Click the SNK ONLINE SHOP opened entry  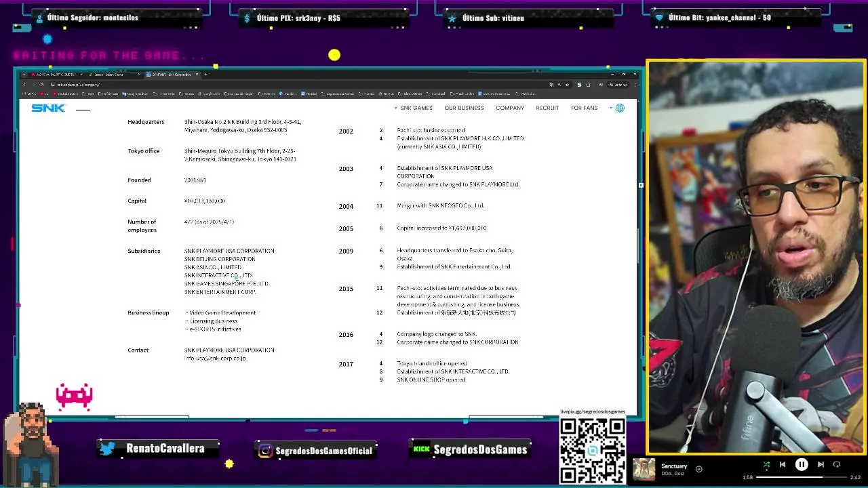431,380
